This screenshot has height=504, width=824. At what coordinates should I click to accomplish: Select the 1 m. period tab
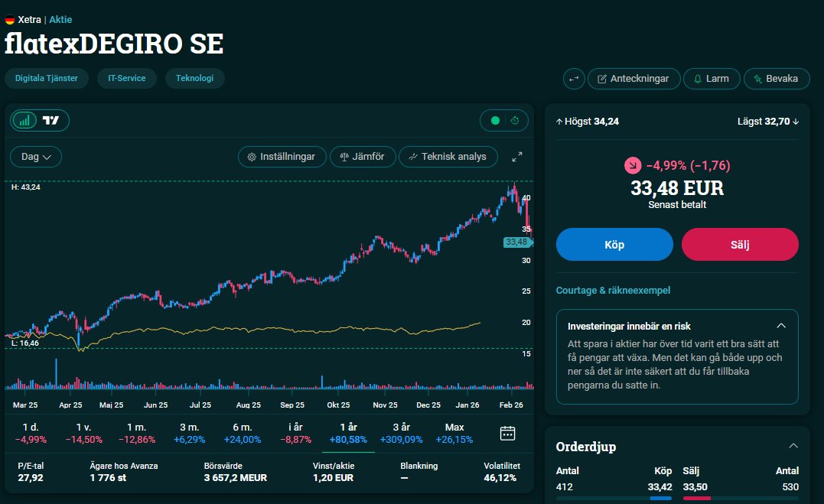(x=137, y=433)
